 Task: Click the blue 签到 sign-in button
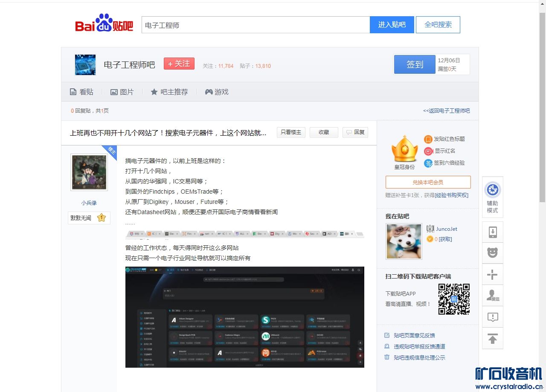tap(415, 64)
